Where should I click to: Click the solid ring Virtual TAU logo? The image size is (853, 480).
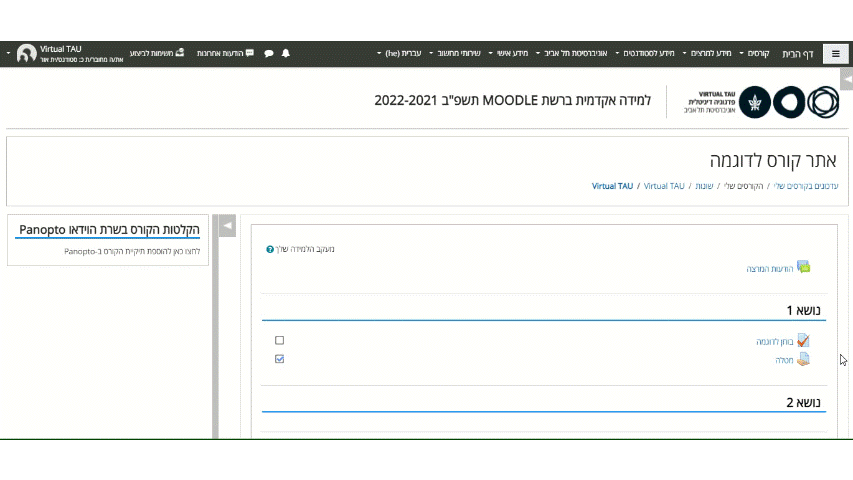click(x=789, y=102)
